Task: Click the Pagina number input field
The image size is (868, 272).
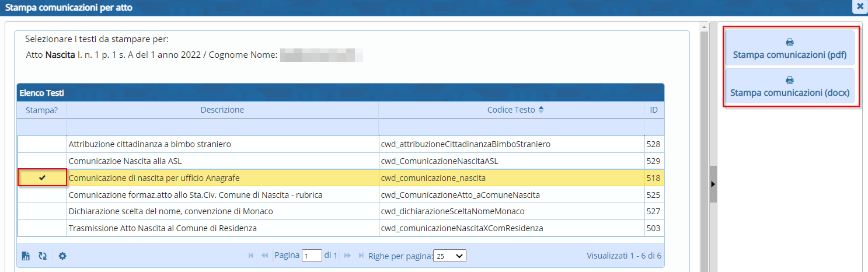Action: [312, 256]
